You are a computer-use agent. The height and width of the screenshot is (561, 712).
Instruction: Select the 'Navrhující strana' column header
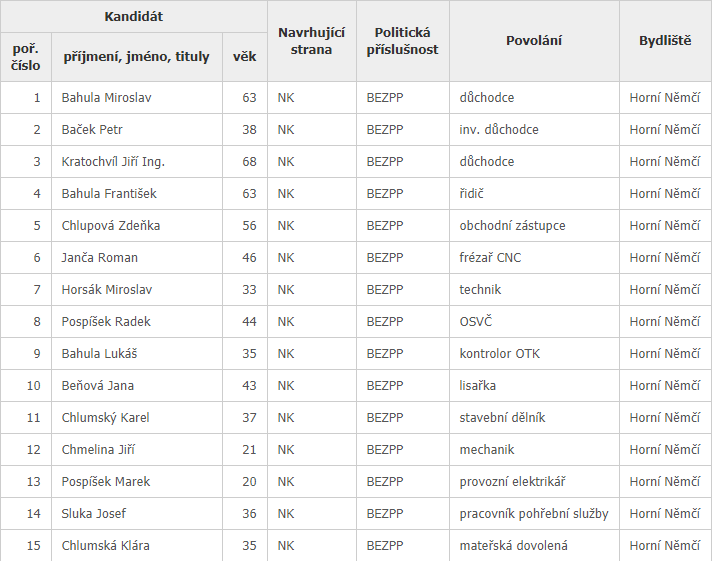point(311,41)
